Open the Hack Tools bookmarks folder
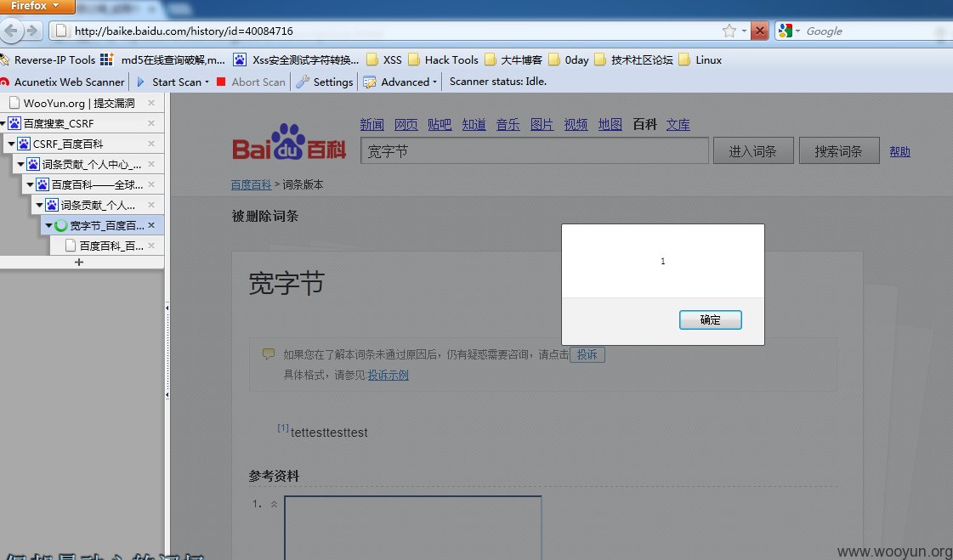The width and height of the screenshot is (953, 560). [x=444, y=59]
